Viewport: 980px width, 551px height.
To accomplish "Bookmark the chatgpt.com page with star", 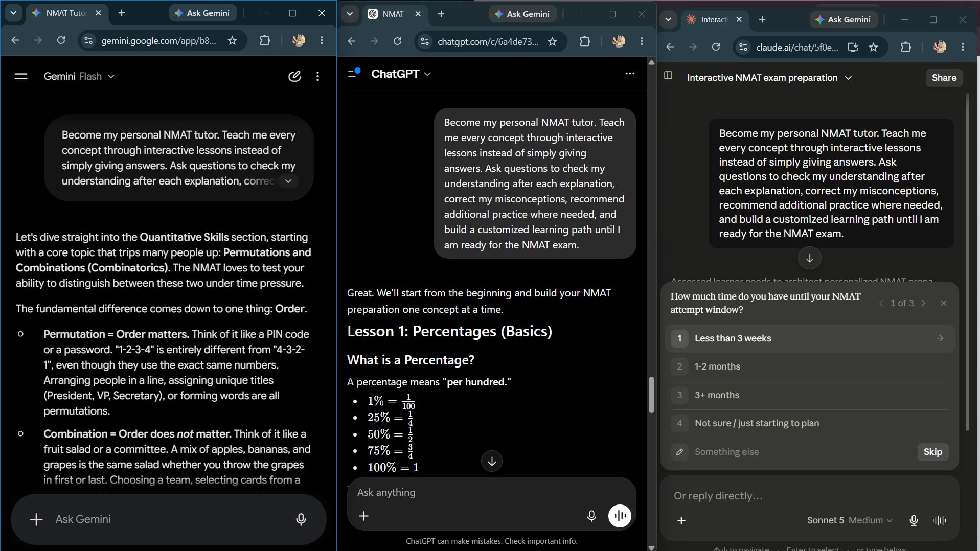I will [552, 41].
